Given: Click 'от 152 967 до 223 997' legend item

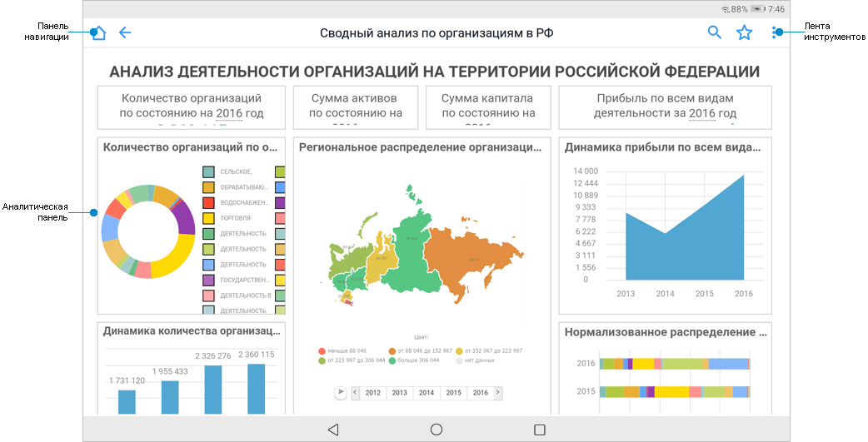Looking at the screenshot, I should coord(489,350).
